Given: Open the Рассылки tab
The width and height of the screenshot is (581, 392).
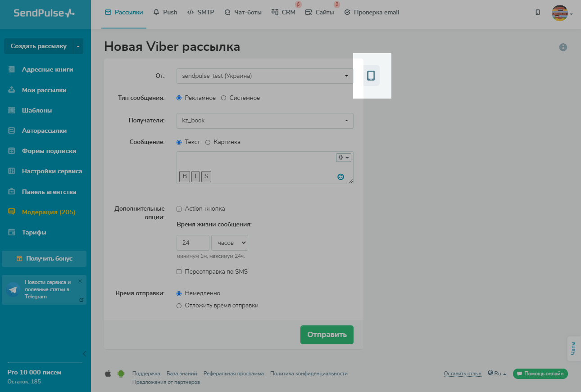Looking at the screenshot, I should [x=124, y=13].
